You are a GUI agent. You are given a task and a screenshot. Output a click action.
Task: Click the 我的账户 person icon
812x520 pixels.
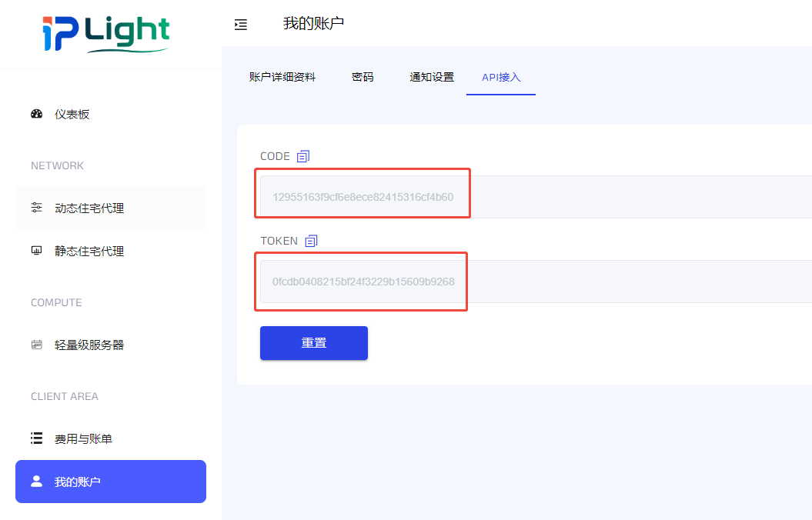pos(36,481)
